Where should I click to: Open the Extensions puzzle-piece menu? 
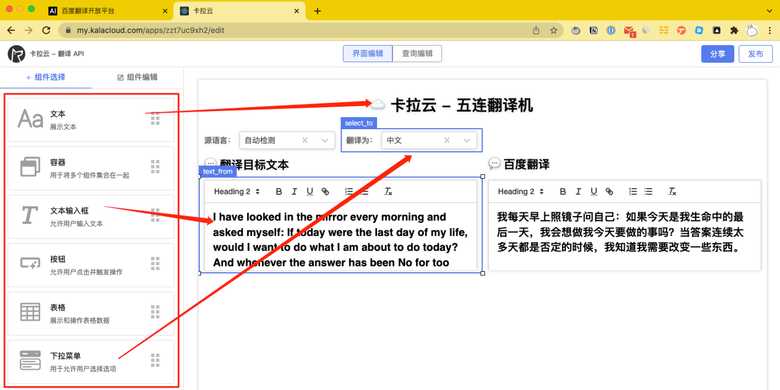click(734, 30)
